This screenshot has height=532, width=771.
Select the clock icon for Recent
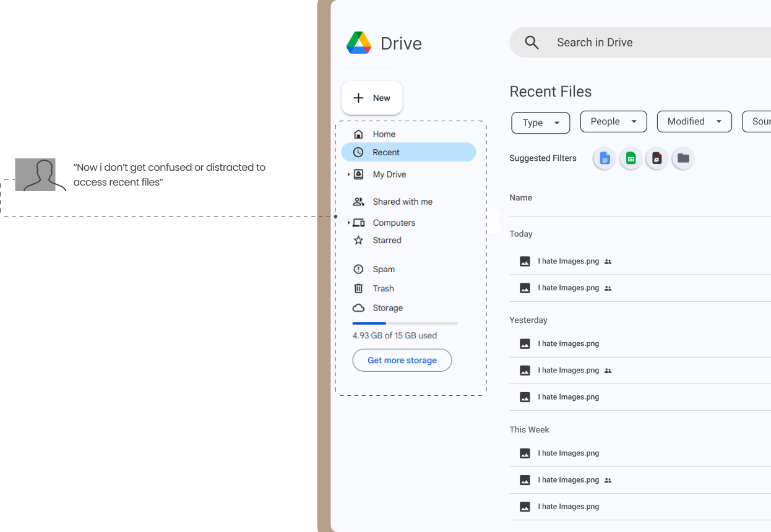point(358,152)
